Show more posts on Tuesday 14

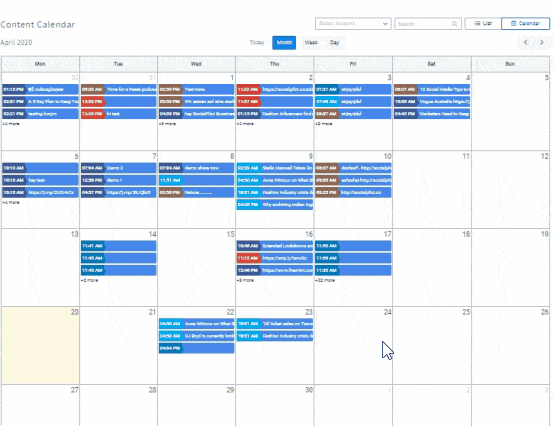pos(89,280)
